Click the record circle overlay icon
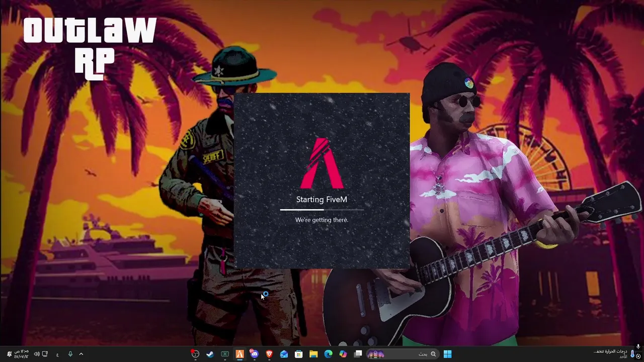The width and height of the screenshot is (644, 362). pos(638,356)
